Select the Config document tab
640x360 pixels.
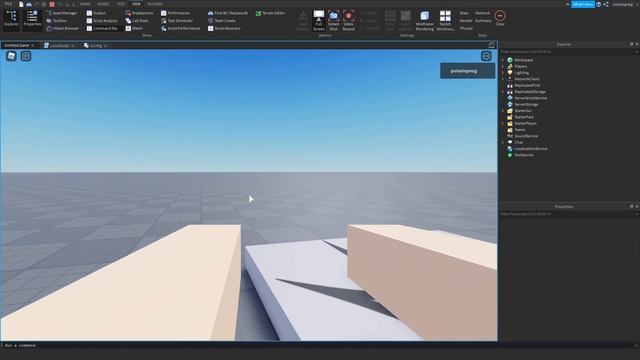[x=96, y=45]
